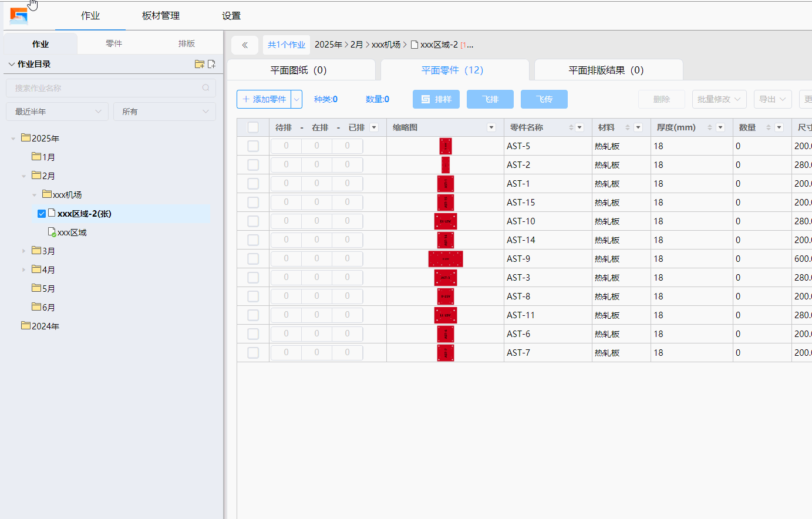
Task: Open the dropdown arrow beside 添加零件
Action: pos(297,99)
